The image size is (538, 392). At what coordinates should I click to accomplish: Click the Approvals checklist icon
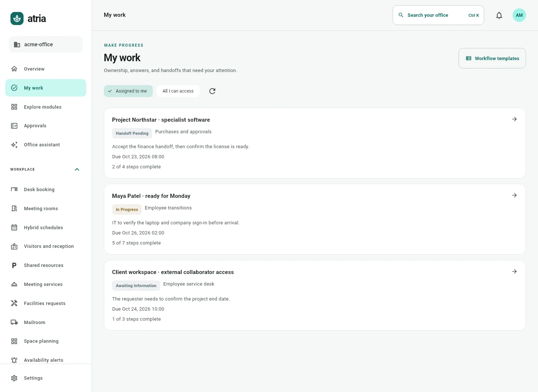(14, 126)
